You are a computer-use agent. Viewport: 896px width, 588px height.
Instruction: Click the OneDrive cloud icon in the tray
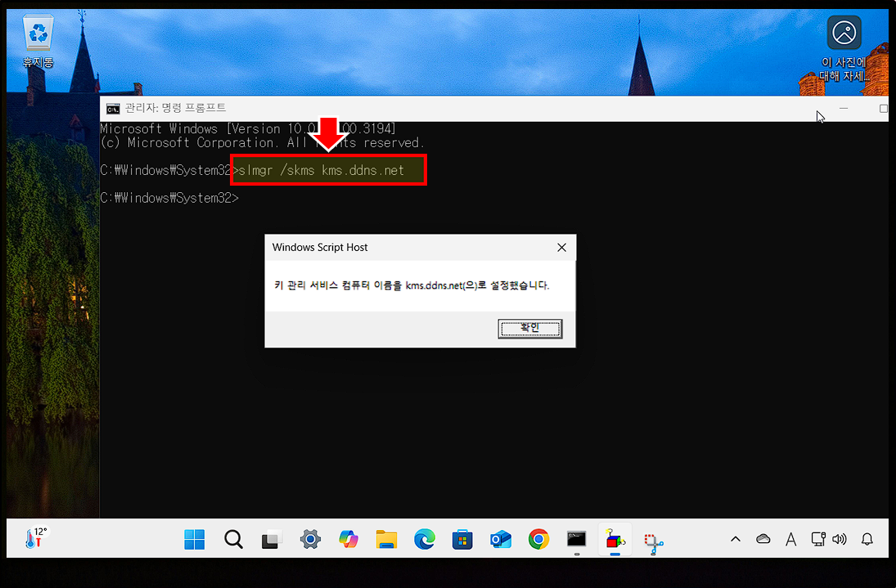tap(763, 539)
